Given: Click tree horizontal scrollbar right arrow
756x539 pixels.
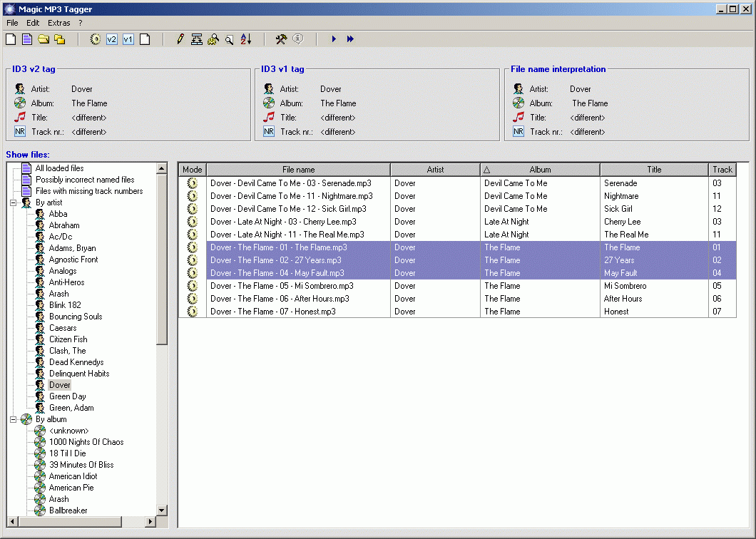Looking at the screenshot, I should [150, 522].
